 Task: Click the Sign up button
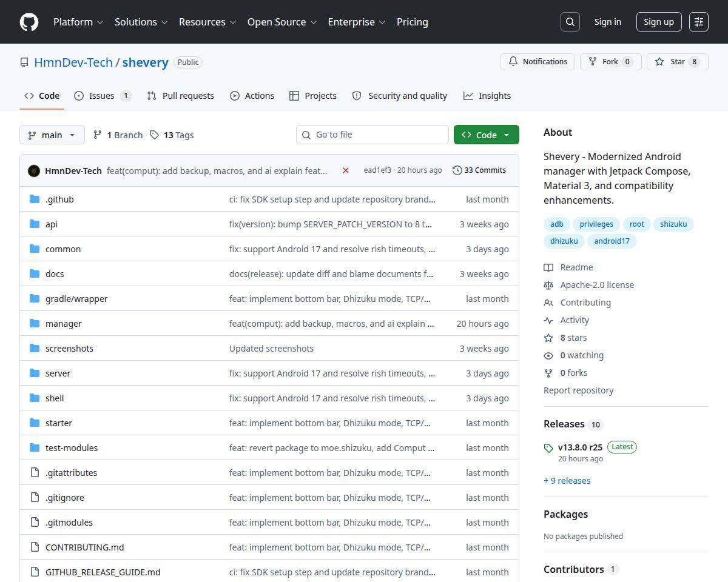pyautogui.click(x=659, y=22)
